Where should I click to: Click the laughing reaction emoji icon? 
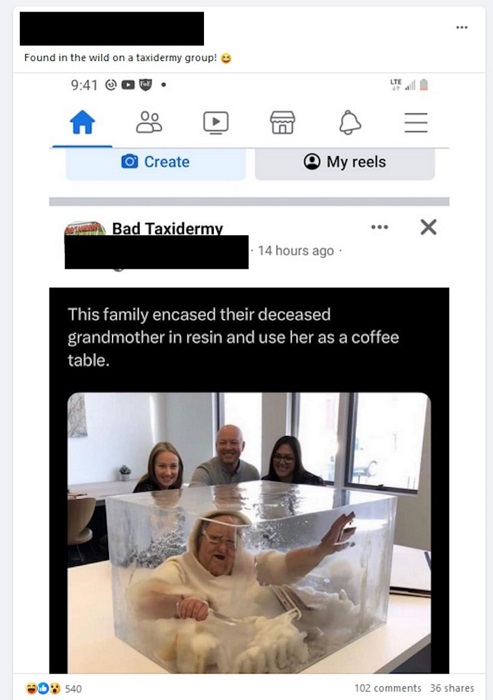point(31,688)
